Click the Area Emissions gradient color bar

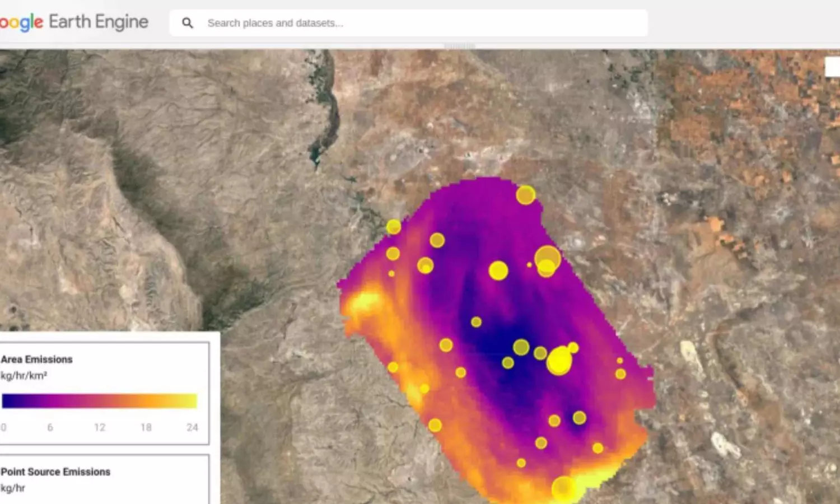point(100,401)
